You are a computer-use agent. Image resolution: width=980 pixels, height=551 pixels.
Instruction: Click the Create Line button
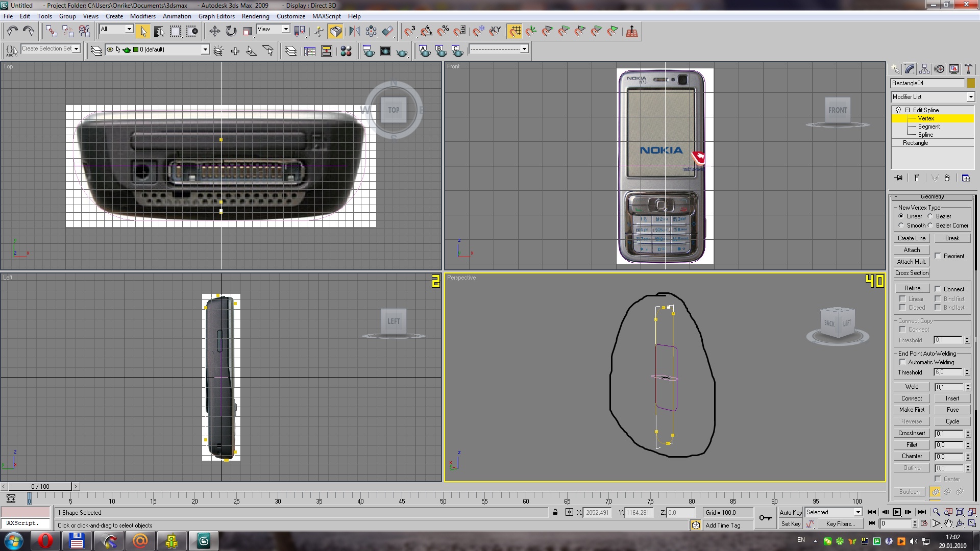coord(912,238)
